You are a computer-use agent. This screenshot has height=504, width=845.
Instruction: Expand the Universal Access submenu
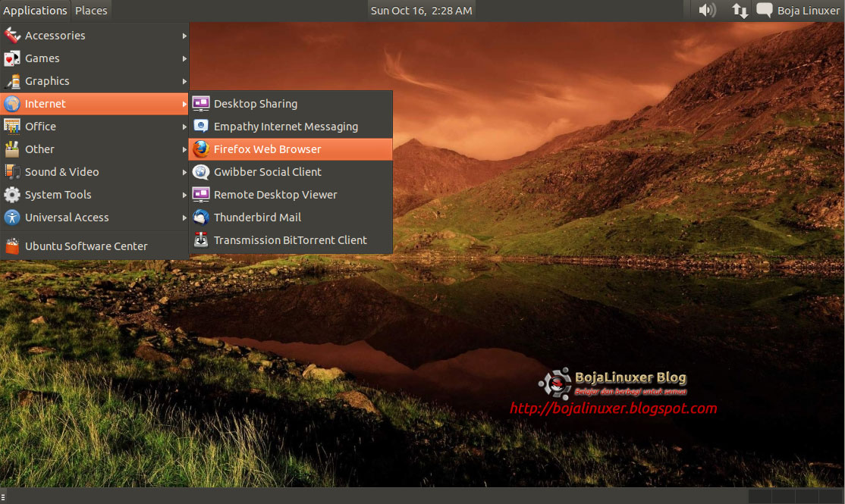pyautogui.click(x=184, y=218)
